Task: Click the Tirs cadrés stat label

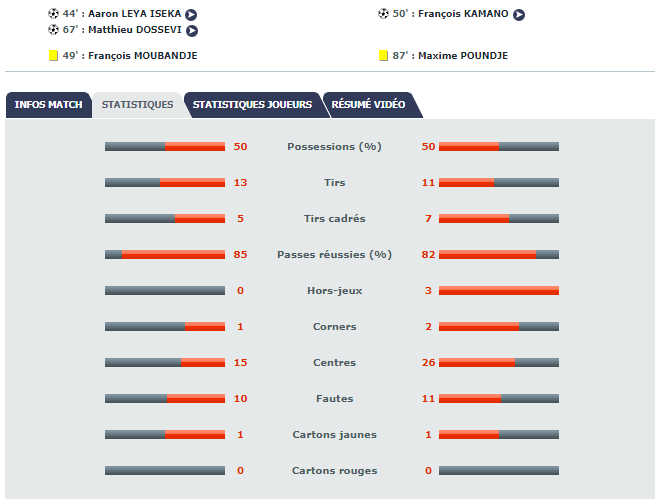Action: (x=334, y=219)
